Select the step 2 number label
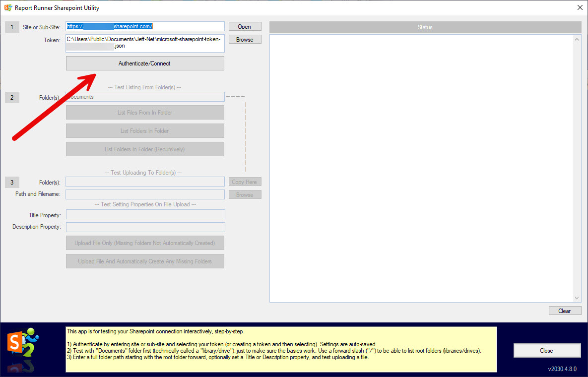588x377 pixels. (12, 97)
